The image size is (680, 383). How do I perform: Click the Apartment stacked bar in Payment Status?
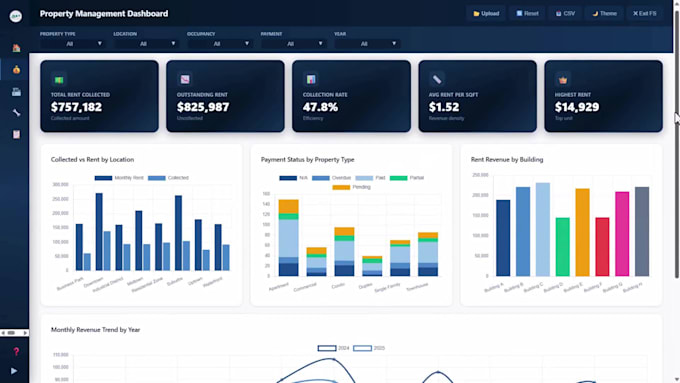point(288,238)
